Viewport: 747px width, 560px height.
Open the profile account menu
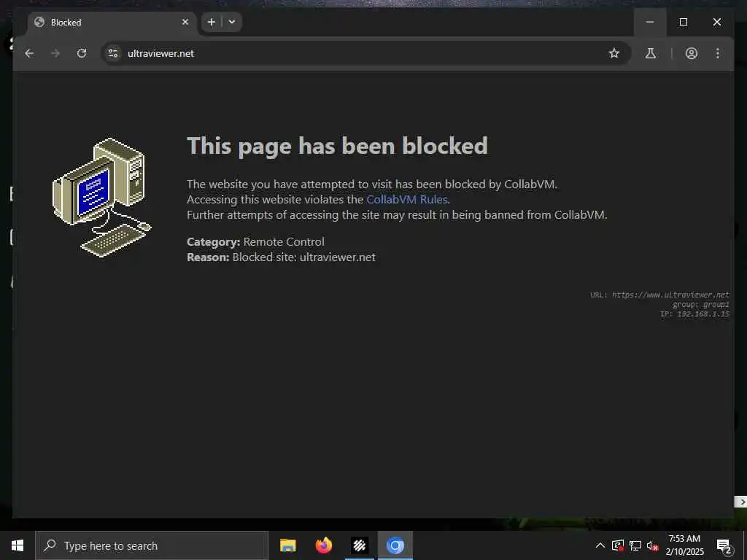[x=692, y=53]
